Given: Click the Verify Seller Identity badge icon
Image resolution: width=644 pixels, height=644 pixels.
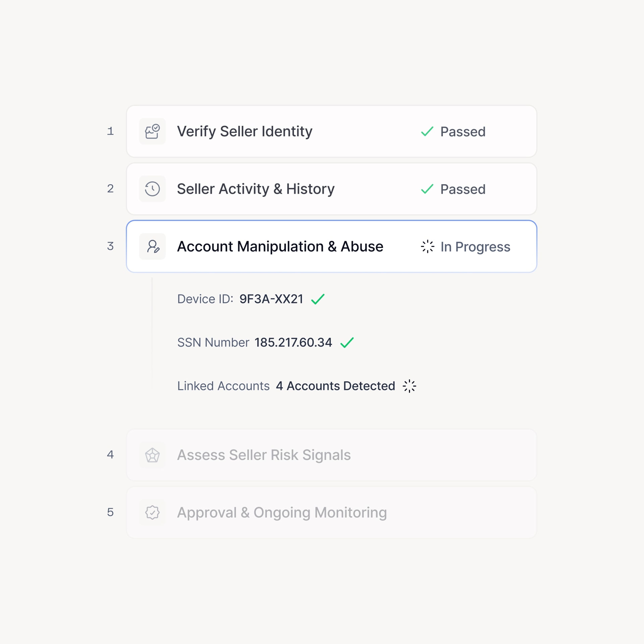Looking at the screenshot, I should point(152,131).
